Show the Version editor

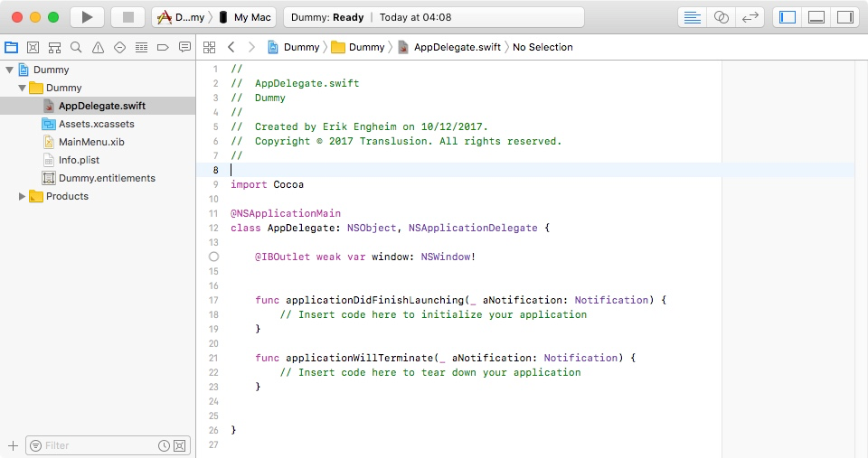click(750, 17)
